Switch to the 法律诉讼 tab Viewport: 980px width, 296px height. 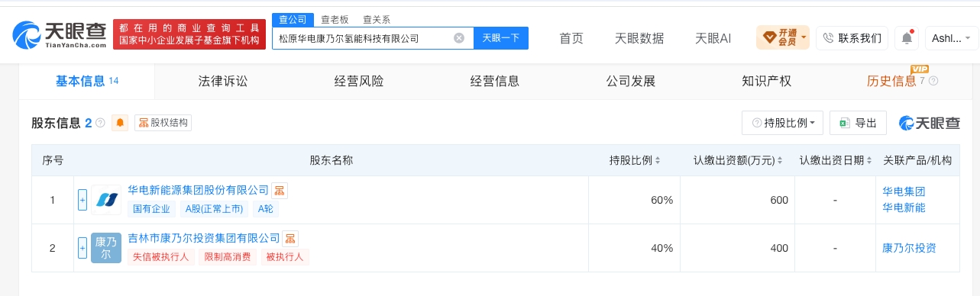pos(223,81)
